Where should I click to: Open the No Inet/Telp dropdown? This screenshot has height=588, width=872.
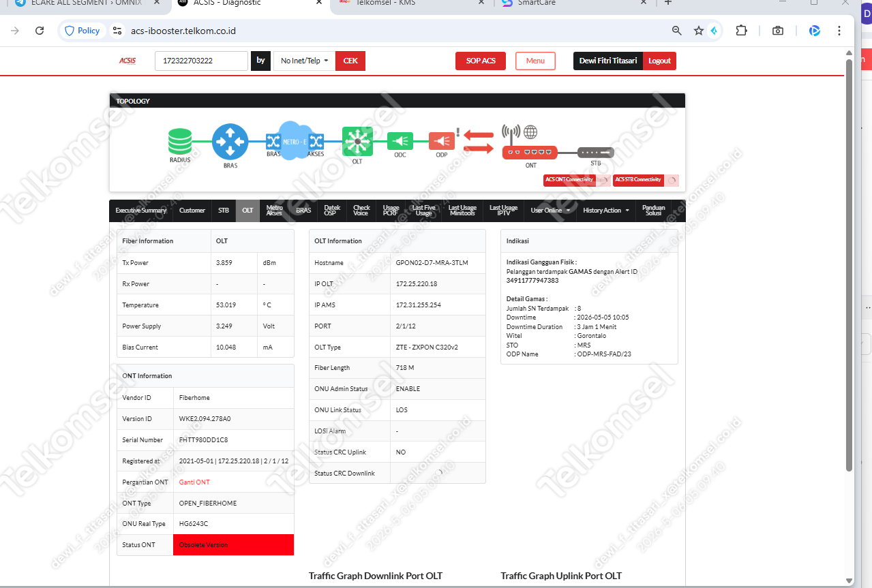304,61
